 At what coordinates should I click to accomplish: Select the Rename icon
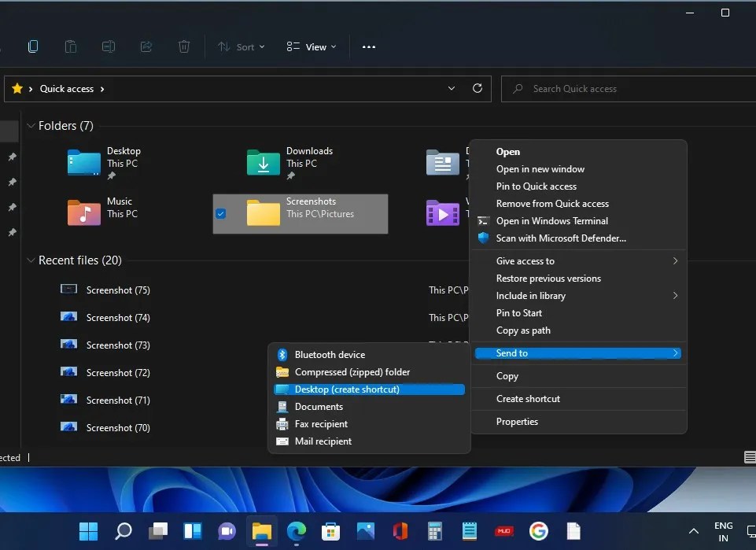click(108, 46)
